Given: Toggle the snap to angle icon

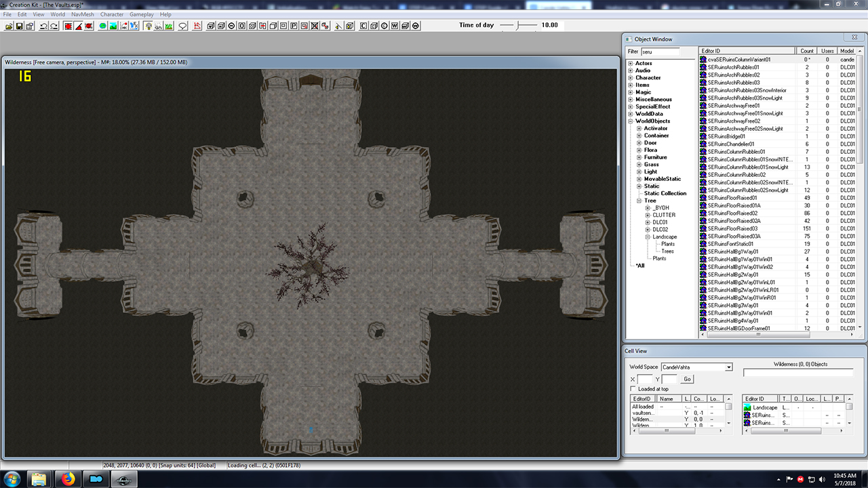Looking at the screenshot, I should coord(79,26).
